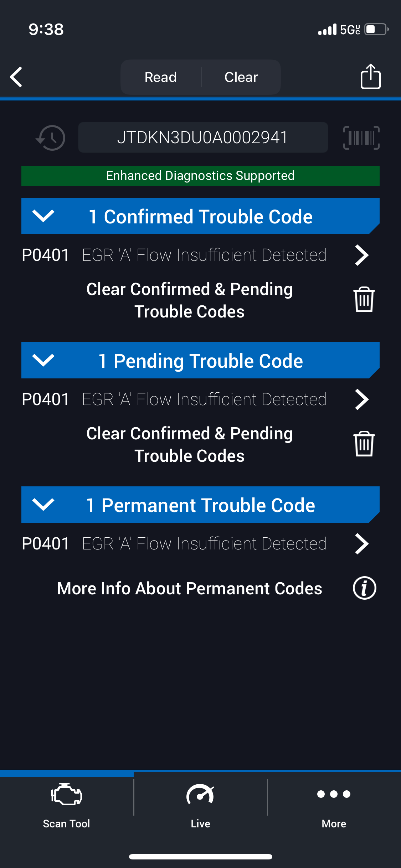Screen dimensions: 401x868
Task: Open confirmed P0401 code details arrow
Action: tap(361, 255)
